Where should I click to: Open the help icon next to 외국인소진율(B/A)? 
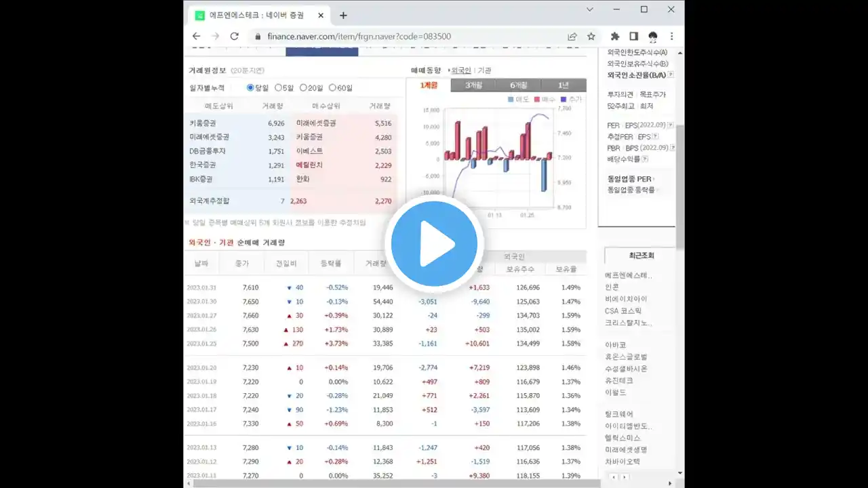point(671,75)
